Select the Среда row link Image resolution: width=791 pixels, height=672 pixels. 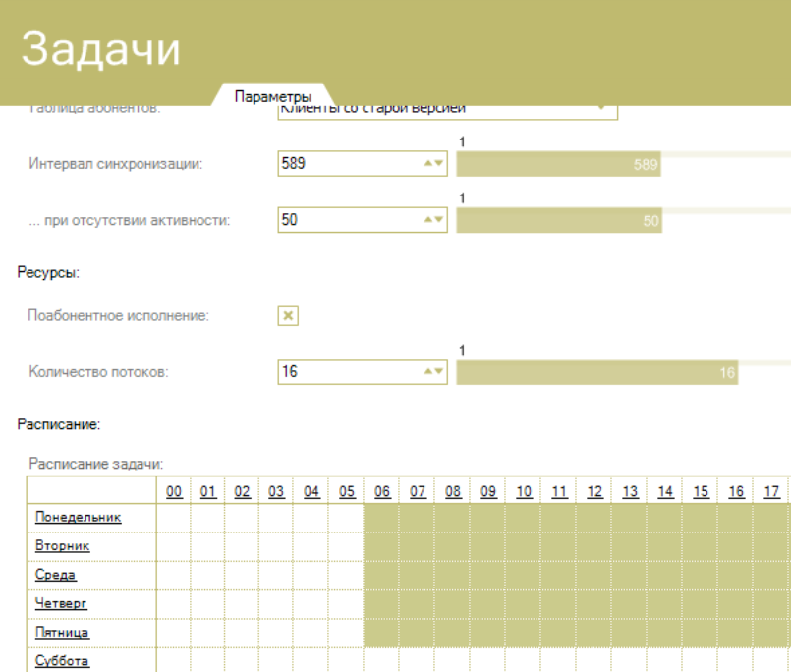55,574
